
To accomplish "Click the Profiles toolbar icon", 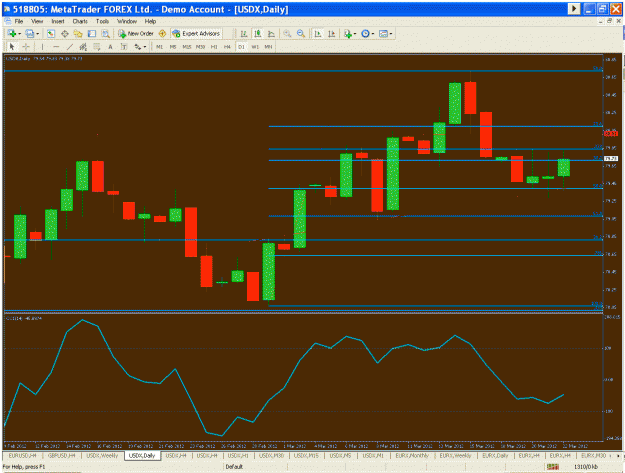I will tap(29, 34).
